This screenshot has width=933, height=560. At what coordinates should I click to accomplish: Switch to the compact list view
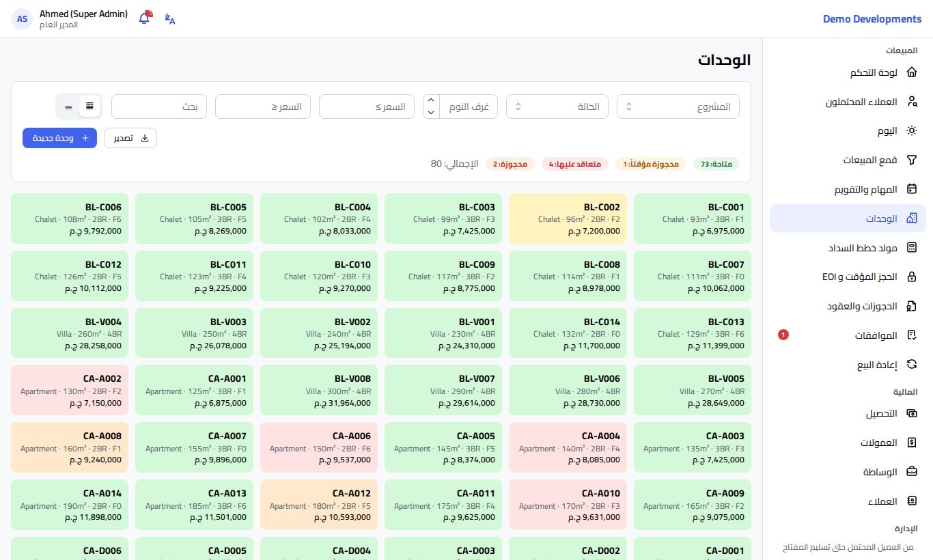point(68,107)
